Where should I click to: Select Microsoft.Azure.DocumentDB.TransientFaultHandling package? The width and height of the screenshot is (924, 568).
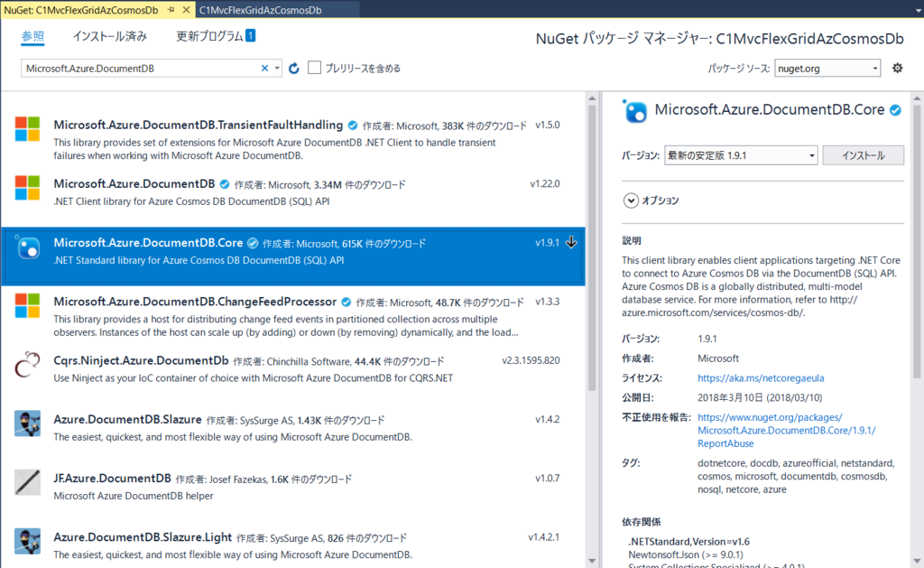(x=198, y=125)
